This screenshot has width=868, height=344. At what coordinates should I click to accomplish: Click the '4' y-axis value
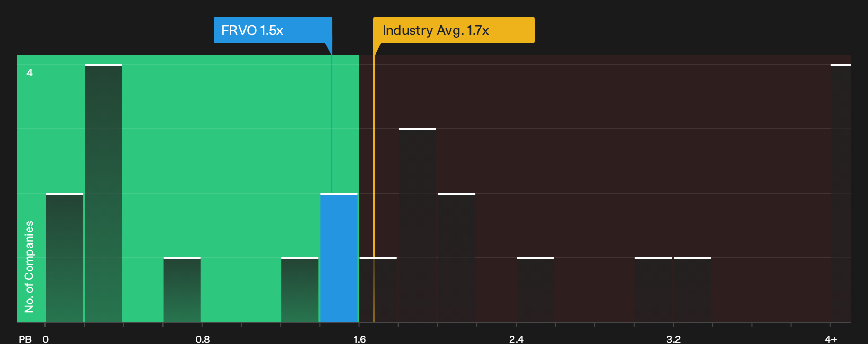30,73
